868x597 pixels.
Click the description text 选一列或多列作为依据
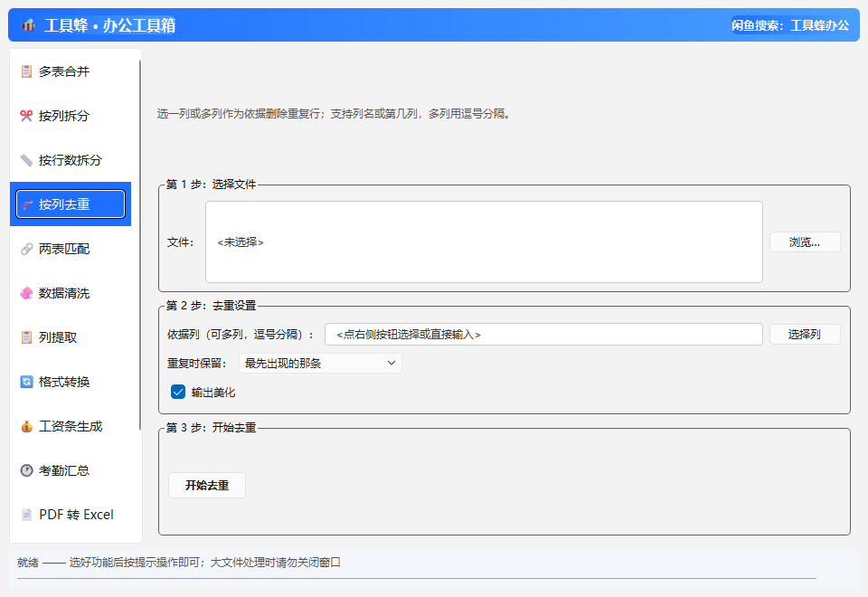334,114
